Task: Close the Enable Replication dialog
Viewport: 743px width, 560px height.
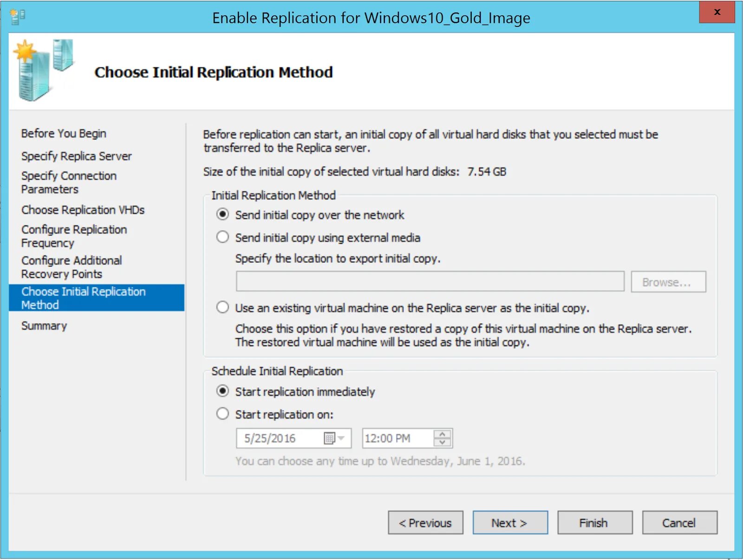Action: tap(717, 12)
